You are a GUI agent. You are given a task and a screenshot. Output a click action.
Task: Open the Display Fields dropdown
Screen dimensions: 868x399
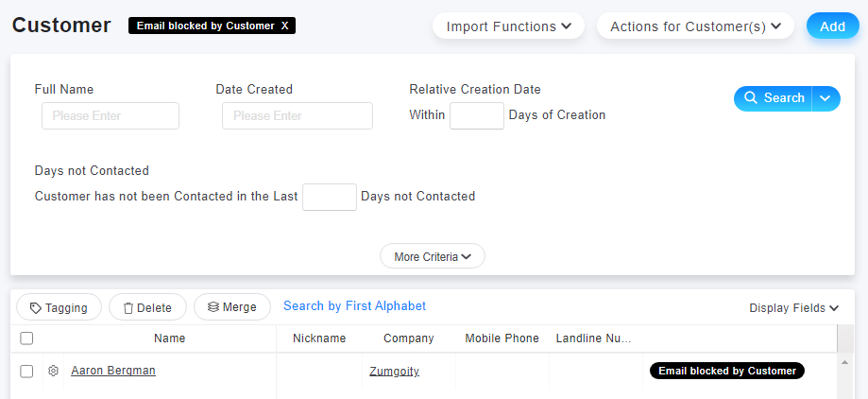point(793,307)
